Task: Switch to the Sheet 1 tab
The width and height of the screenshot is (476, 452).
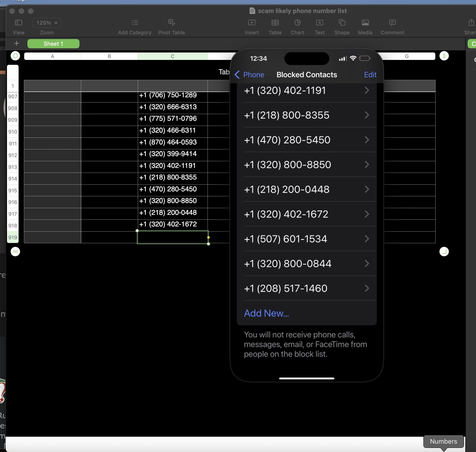Action: [53, 44]
